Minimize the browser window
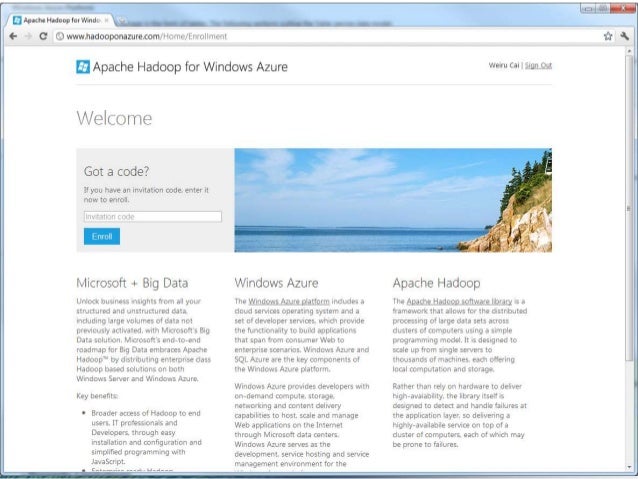This screenshot has height=479, width=638. 588,8
